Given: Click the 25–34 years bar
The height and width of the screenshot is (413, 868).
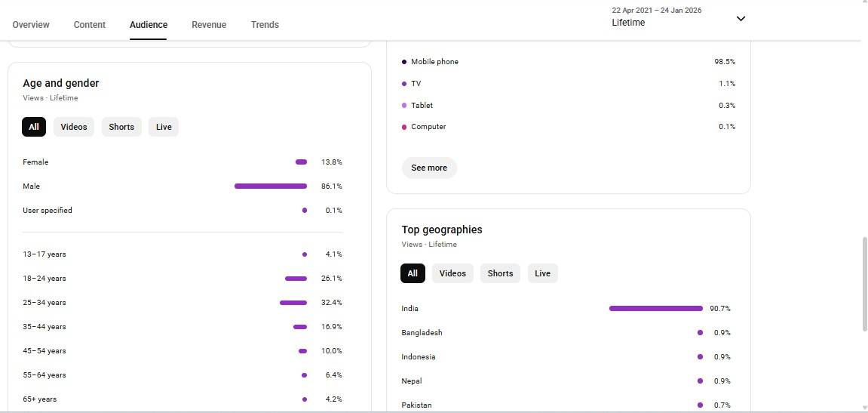Looking at the screenshot, I should 293,303.
